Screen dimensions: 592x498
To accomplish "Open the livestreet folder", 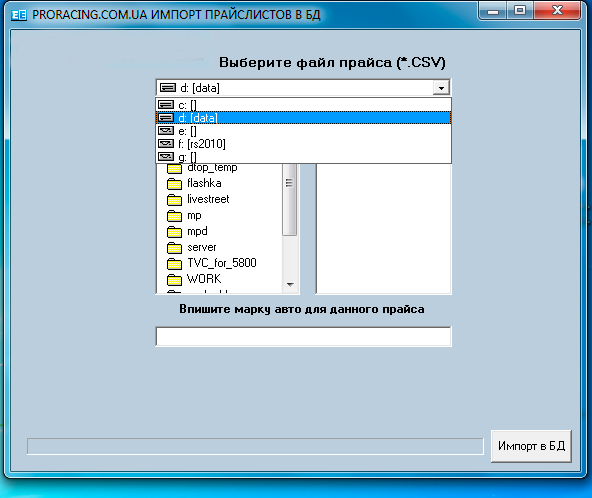I will (x=198, y=199).
